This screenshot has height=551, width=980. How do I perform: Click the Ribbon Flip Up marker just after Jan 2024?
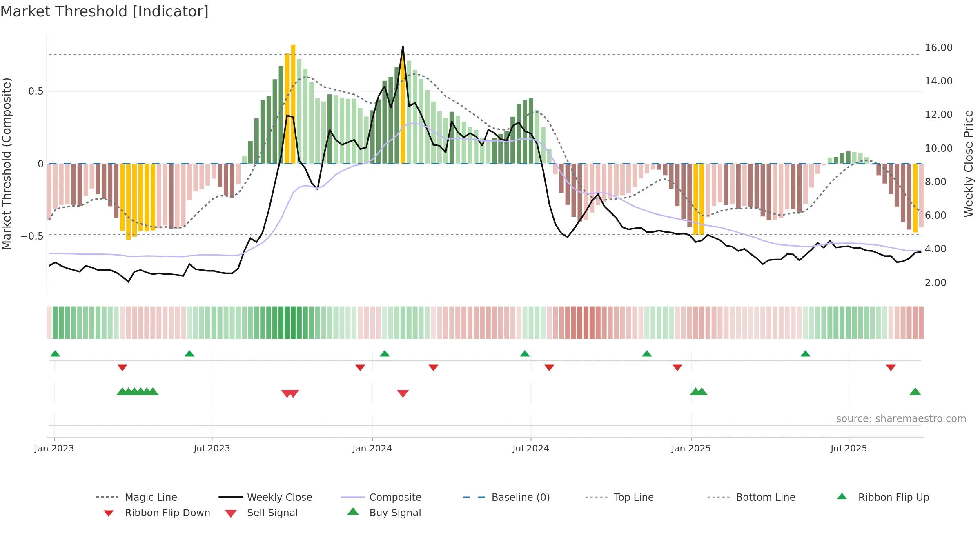(385, 353)
